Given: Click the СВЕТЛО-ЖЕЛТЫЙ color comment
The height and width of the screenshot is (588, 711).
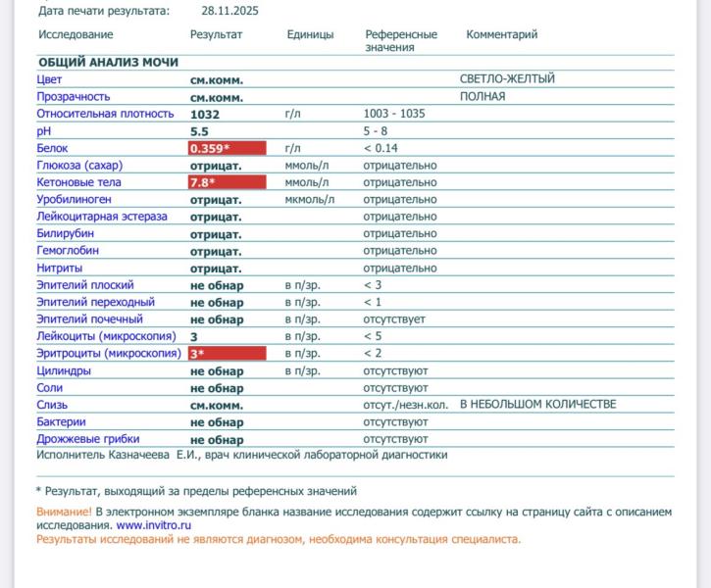Looking at the screenshot, I should 507,79.
